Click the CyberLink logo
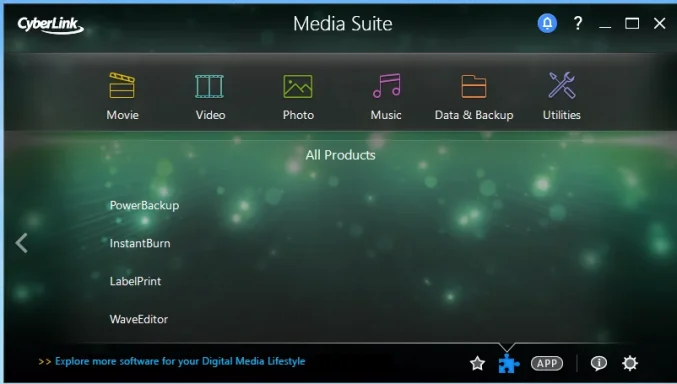The height and width of the screenshot is (384, 677). click(x=50, y=25)
